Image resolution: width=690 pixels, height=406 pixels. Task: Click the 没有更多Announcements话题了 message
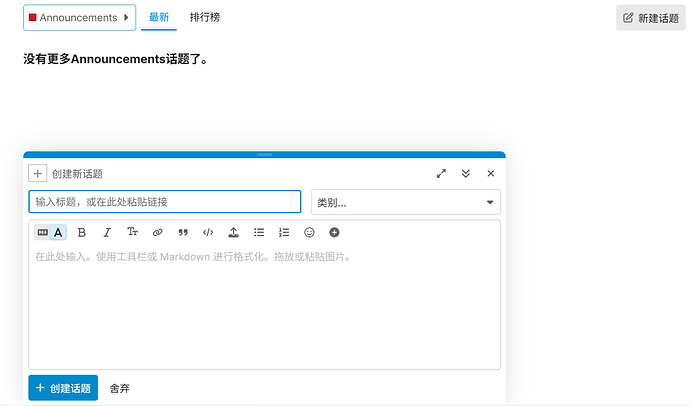115,59
